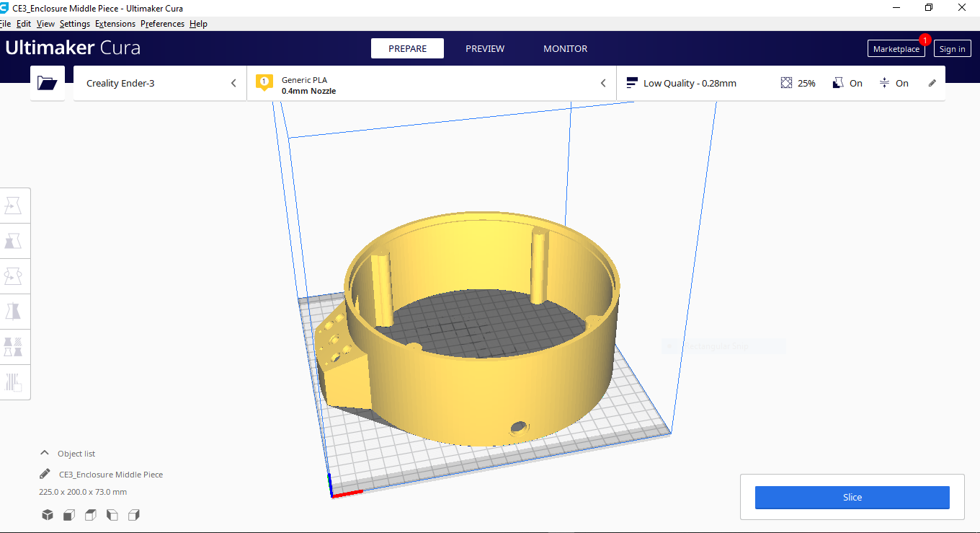Open the File menu
The height and width of the screenshot is (533, 980).
pyautogui.click(x=5, y=24)
